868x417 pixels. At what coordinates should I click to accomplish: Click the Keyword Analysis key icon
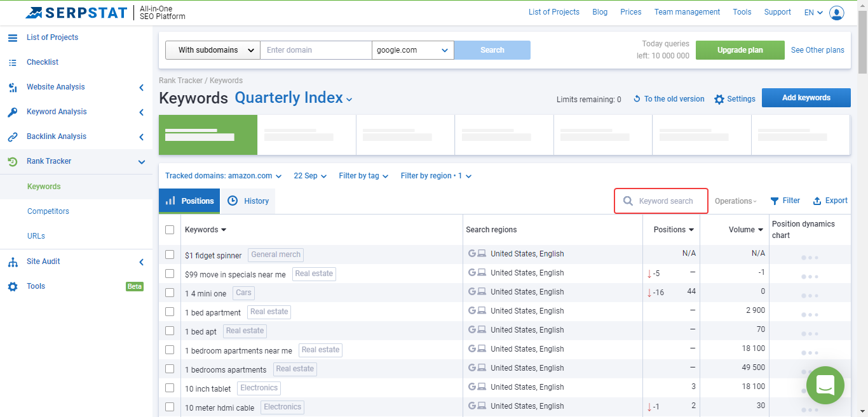click(x=13, y=112)
